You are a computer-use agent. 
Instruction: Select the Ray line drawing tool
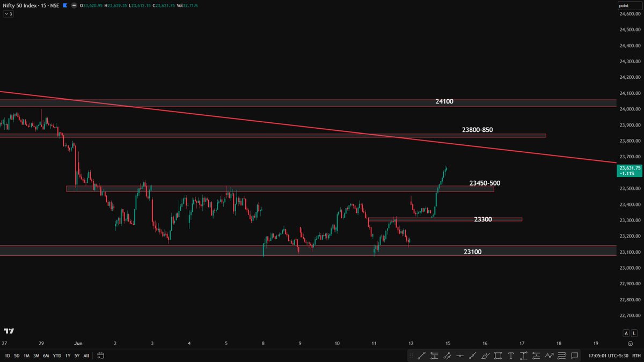coord(472,356)
